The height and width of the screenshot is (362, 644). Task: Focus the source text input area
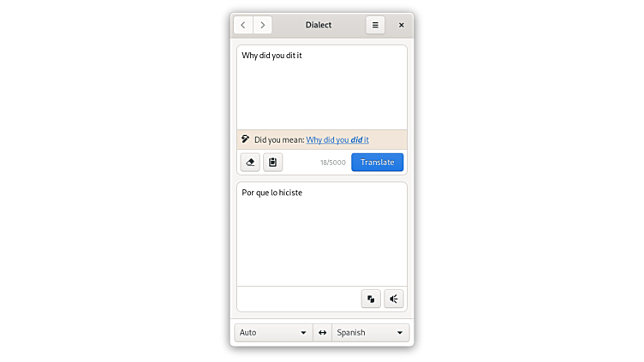[322, 87]
